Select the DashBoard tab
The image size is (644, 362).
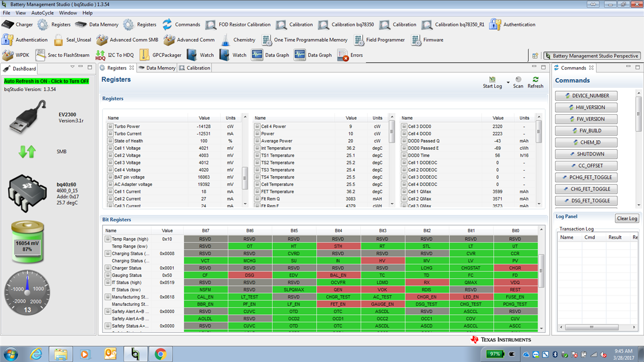coord(20,69)
